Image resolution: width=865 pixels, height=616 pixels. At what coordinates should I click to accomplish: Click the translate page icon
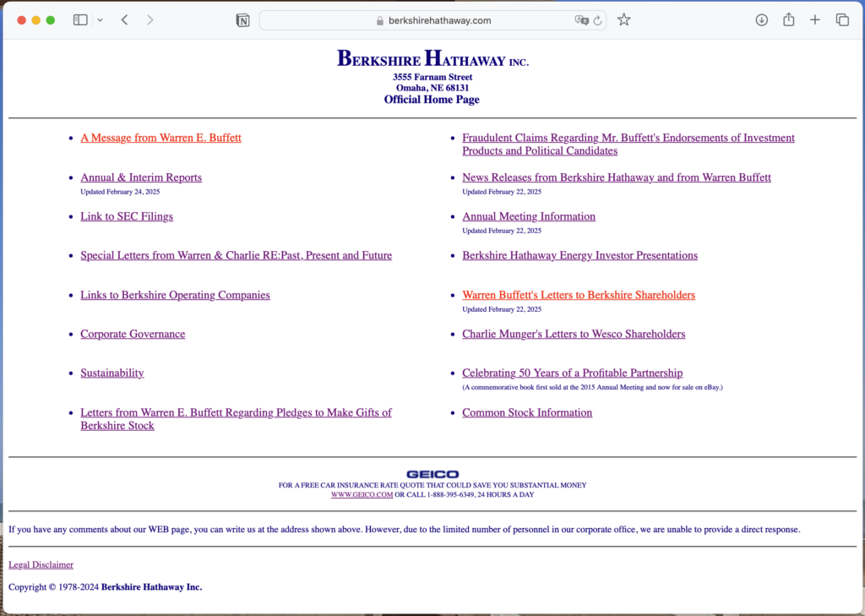point(581,20)
